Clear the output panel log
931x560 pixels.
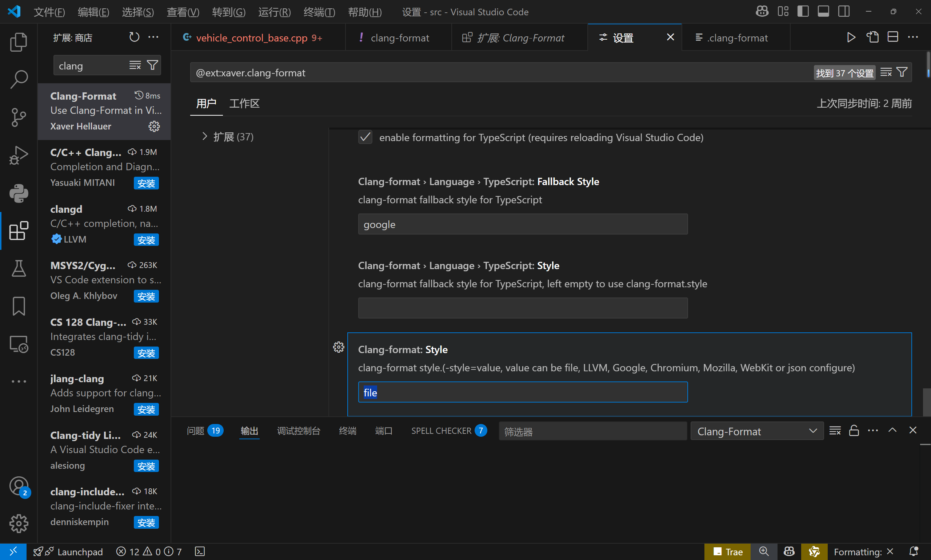[835, 431]
